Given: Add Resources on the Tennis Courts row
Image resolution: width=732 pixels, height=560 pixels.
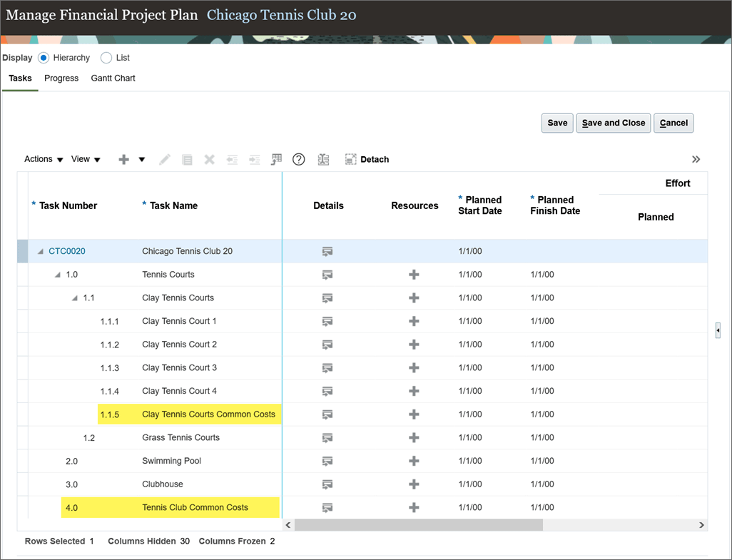Looking at the screenshot, I should coord(414,274).
